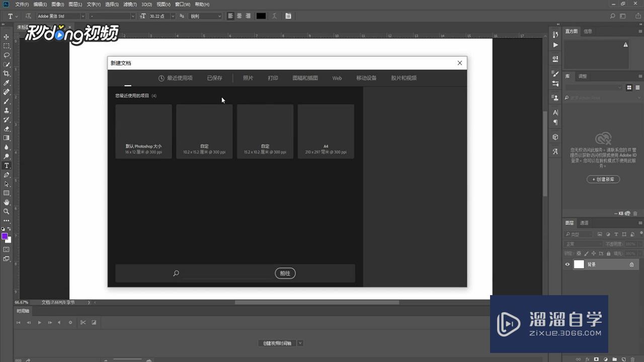
Task: Open the Paragraph panel icon
Action: (x=555, y=122)
